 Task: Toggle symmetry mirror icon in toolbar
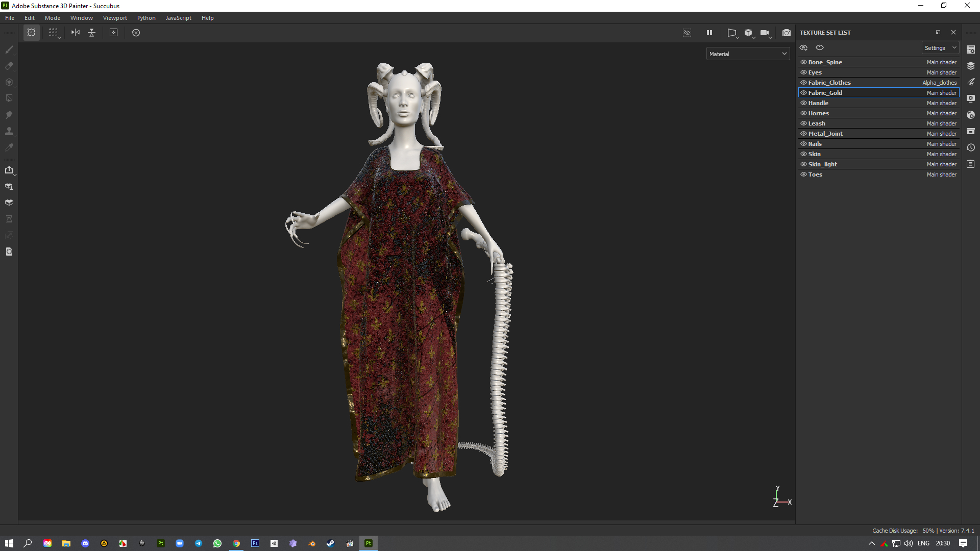click(x=76, y=33)
